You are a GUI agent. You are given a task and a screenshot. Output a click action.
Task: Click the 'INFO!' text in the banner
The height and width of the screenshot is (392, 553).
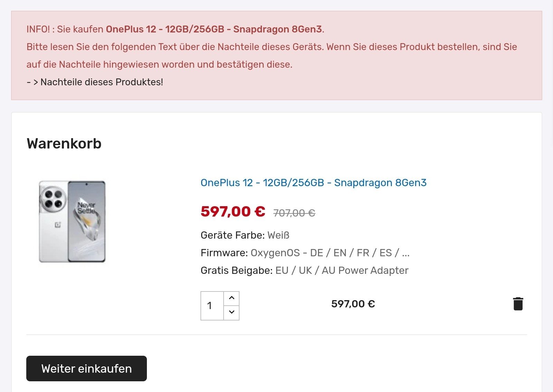coord(38,29)
